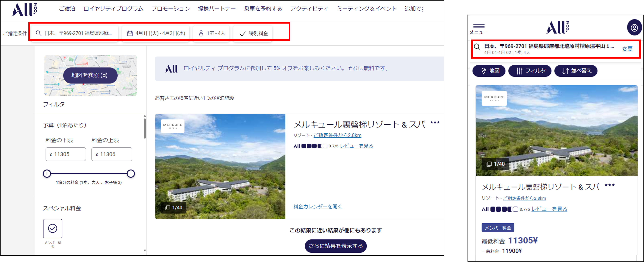The image size is (644, 262).
Task: Toggle the メンバー料金 special rate checkbox
Action: pyautogui.click(x=53, y=228)
